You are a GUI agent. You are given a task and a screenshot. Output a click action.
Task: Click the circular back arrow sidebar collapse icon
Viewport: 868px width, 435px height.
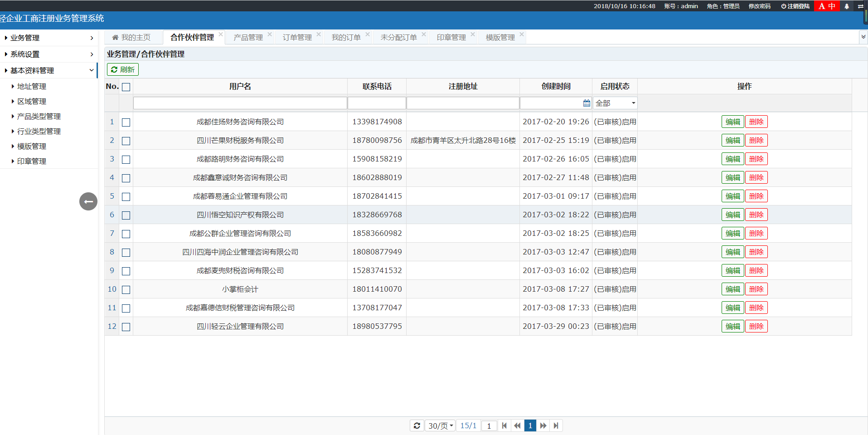coord(88,201)
